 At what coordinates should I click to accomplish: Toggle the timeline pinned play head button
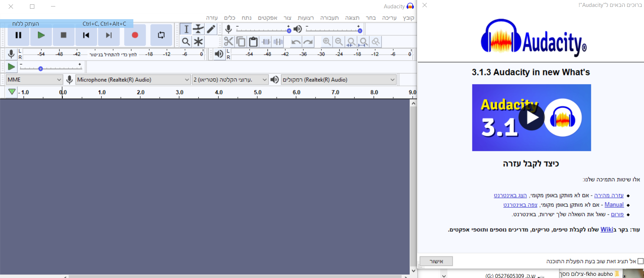click(x=12, y=92)
